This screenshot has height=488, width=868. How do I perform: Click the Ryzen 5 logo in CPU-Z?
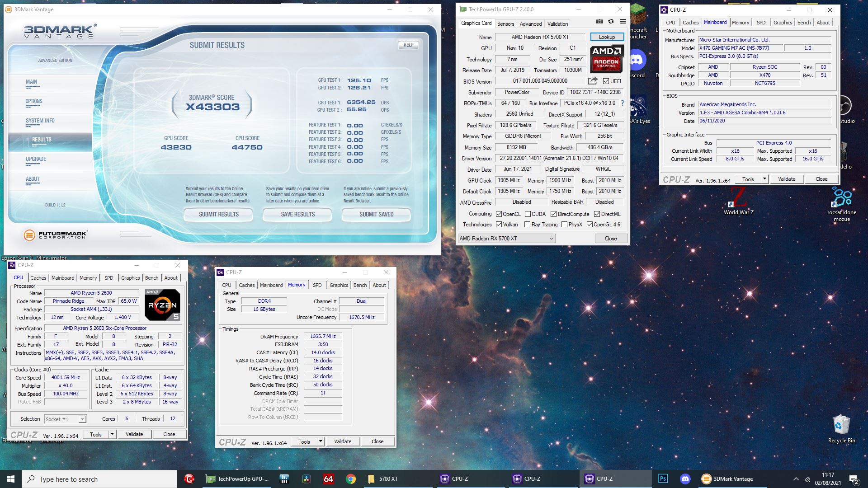point(162,305)
